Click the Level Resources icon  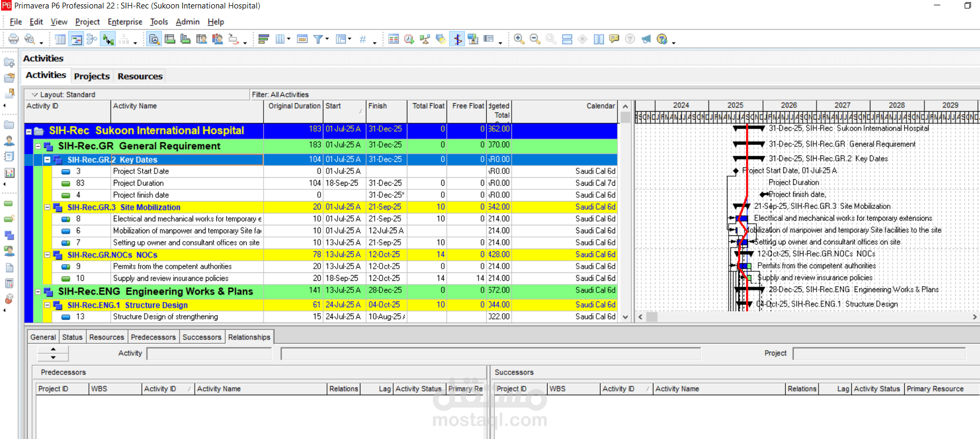point(425,39)
